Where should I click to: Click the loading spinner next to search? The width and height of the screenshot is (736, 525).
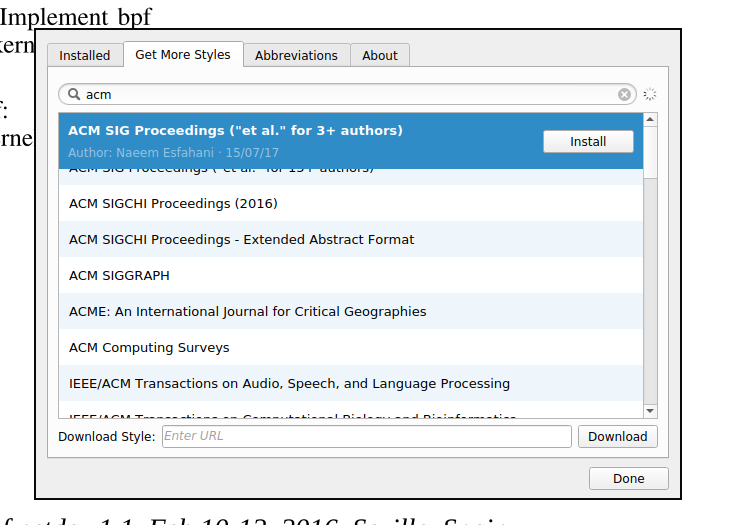650,94
